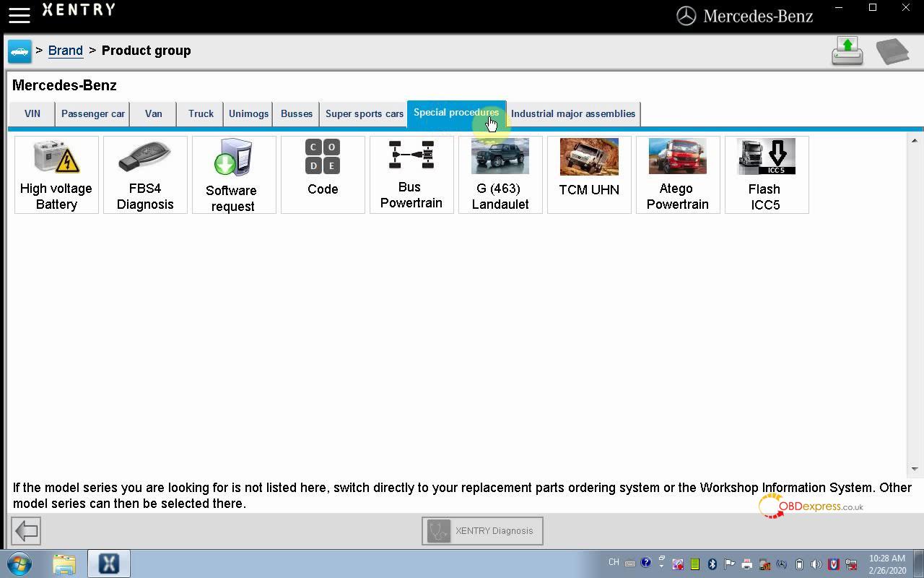The image size is (924, 578).
Task: Click the back arrow button
Action: pos(26,531)
